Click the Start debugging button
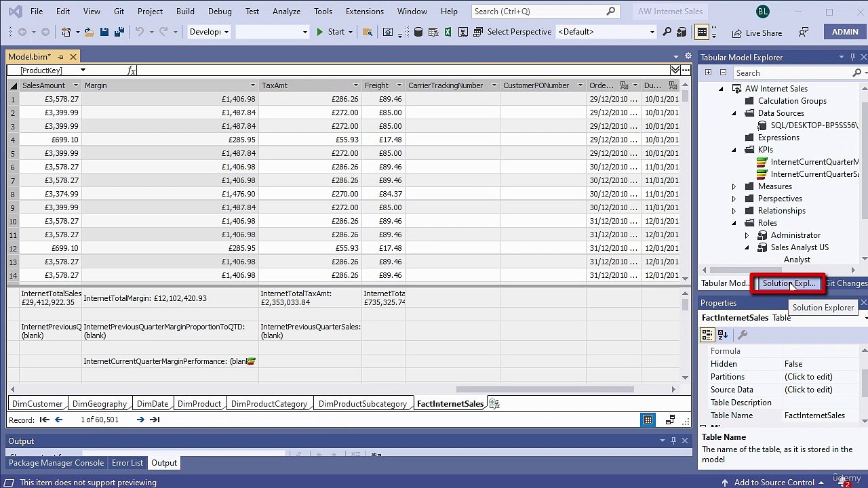This screenshot has width=868, height=488. (x=330, y=32)
